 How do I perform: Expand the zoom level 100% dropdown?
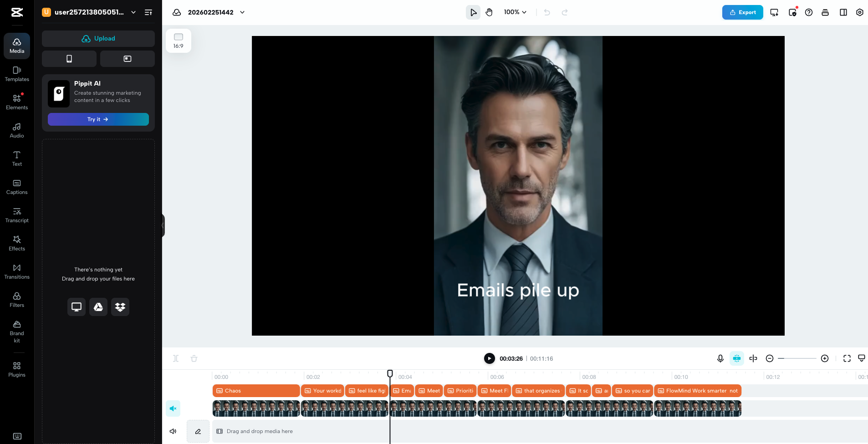coord(514,12)
